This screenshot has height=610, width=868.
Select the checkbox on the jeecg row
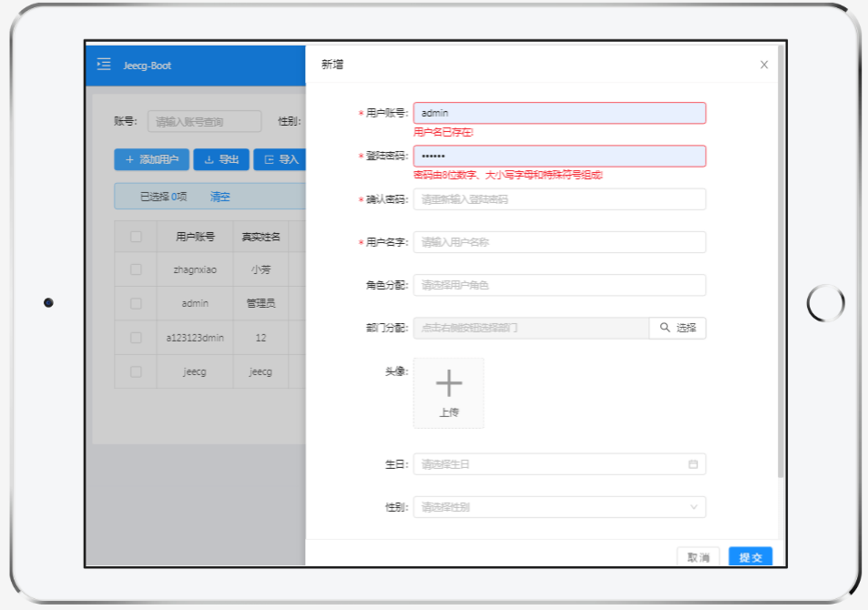[135, 371]
